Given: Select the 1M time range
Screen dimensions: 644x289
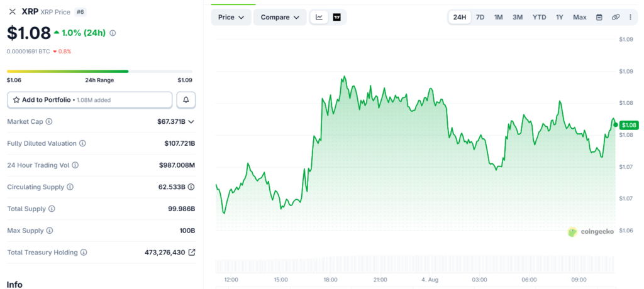Looking at the screenshot, I should coord(499,17).
